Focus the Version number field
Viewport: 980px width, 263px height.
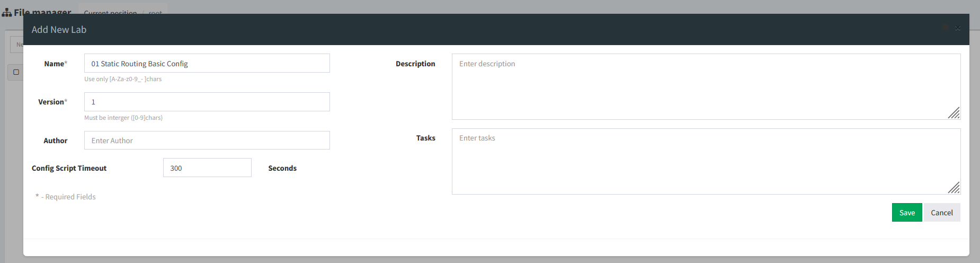pyautogui.click(x=207, y=102)
